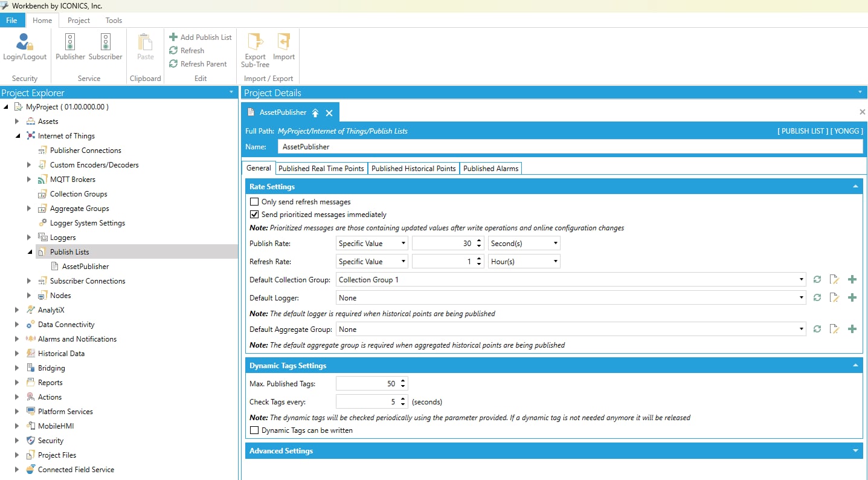The height and width of the screenshot is (480, 868).
Task: Collapse the Rate Settings section
Action: pyautogui.click(x=855, y=186)
